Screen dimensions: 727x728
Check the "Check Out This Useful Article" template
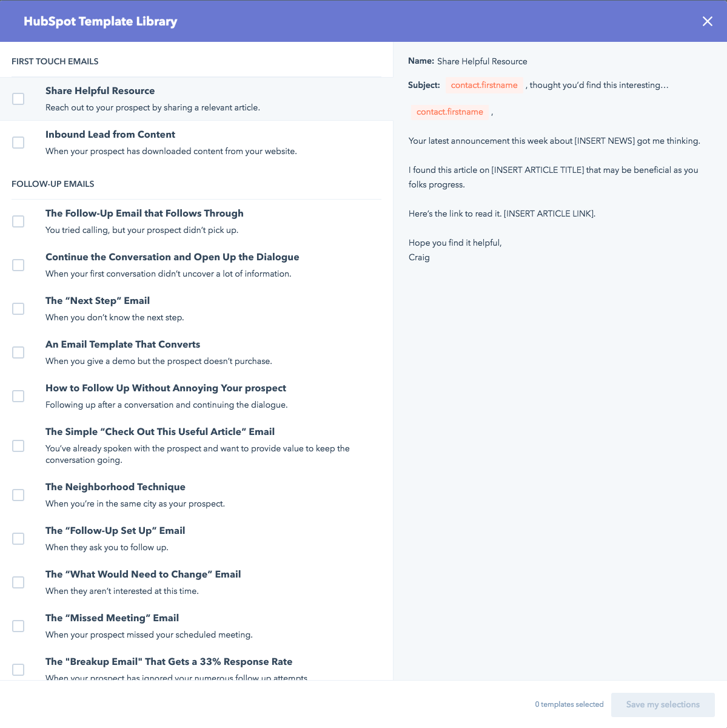(x=18, y=445)
